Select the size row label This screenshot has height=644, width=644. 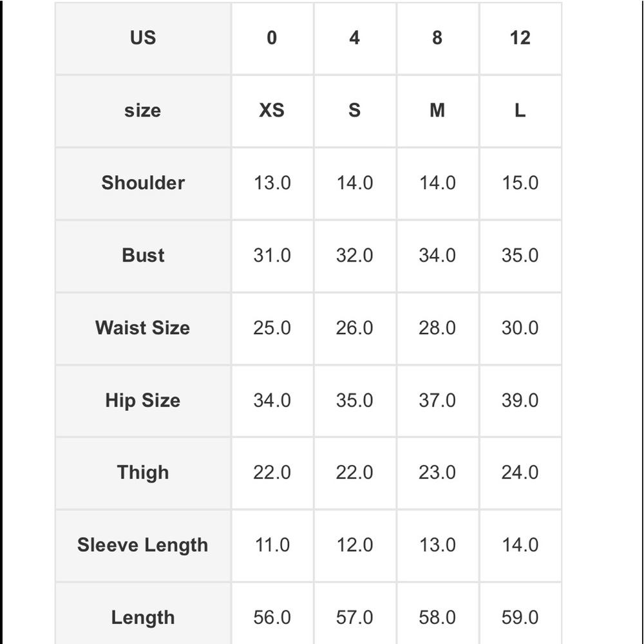[x=143, y=111]
